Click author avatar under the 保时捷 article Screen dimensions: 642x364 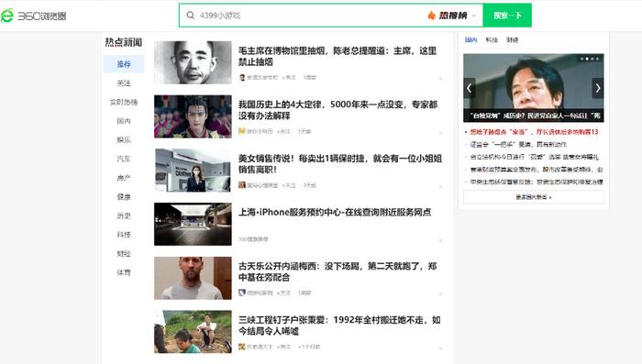pos(242,185)
